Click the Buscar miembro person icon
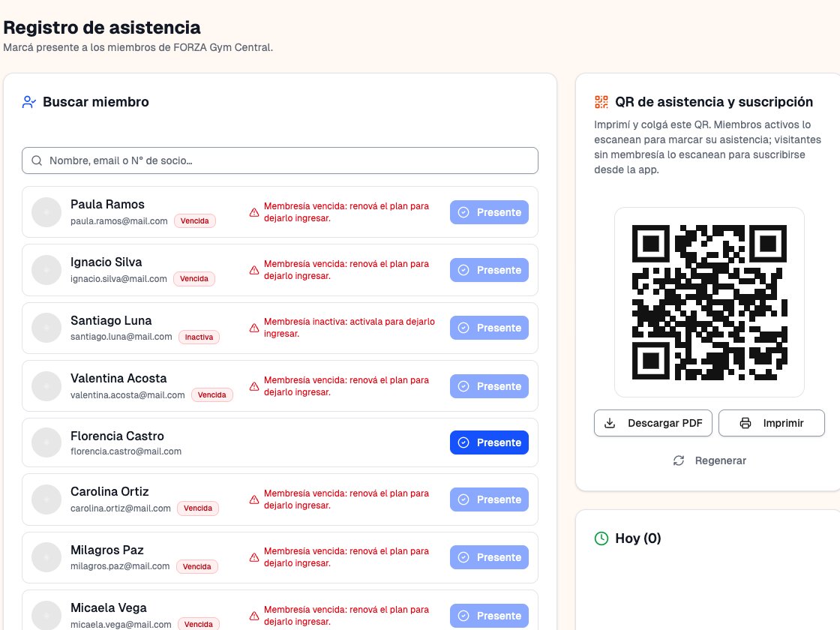Image resolution: width=840 pixels, height=630 pixels. pyautogui.click(x=29, y=102)
